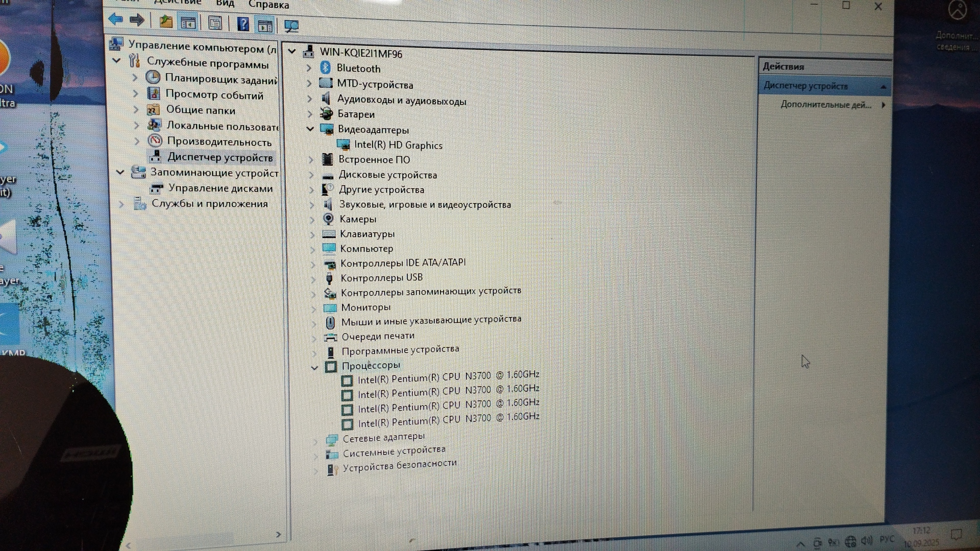Click Дополнительные действия in Actions pane
Screen dimensions: 980x551
point(825,105)
